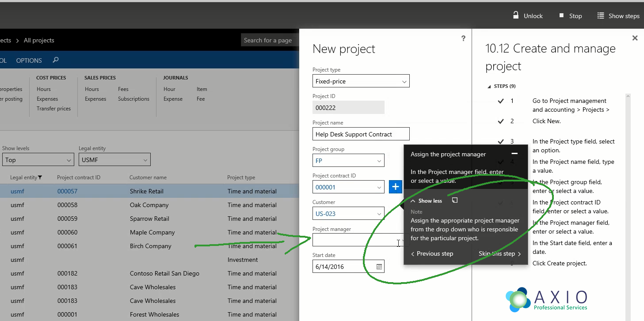The image size is (644, 321).
Task: Open the Expense journal
Action: [173, 99]
